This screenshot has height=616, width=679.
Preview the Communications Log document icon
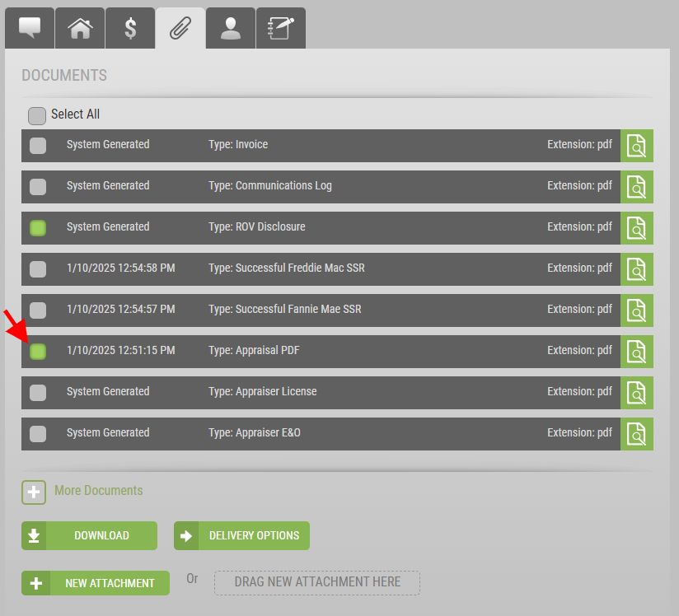[x=636, y=187]
